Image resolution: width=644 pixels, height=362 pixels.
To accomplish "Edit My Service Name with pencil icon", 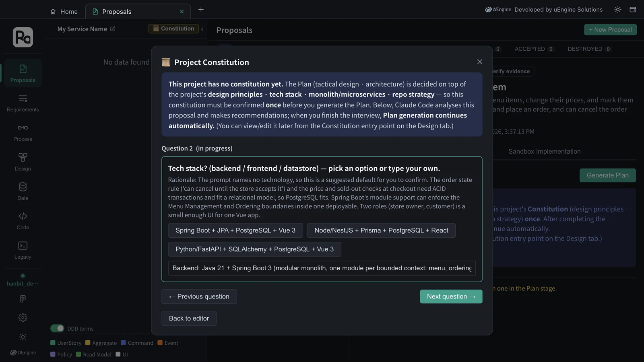I will point(113,29).
